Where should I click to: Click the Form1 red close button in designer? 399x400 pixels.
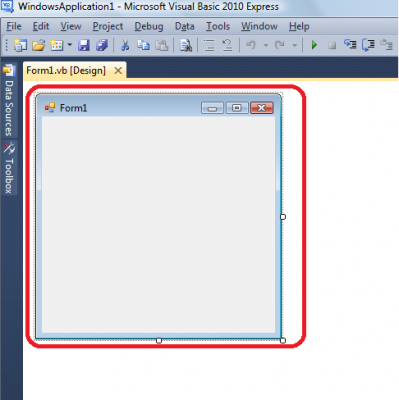pyautogui.click(x=262, y=108)
